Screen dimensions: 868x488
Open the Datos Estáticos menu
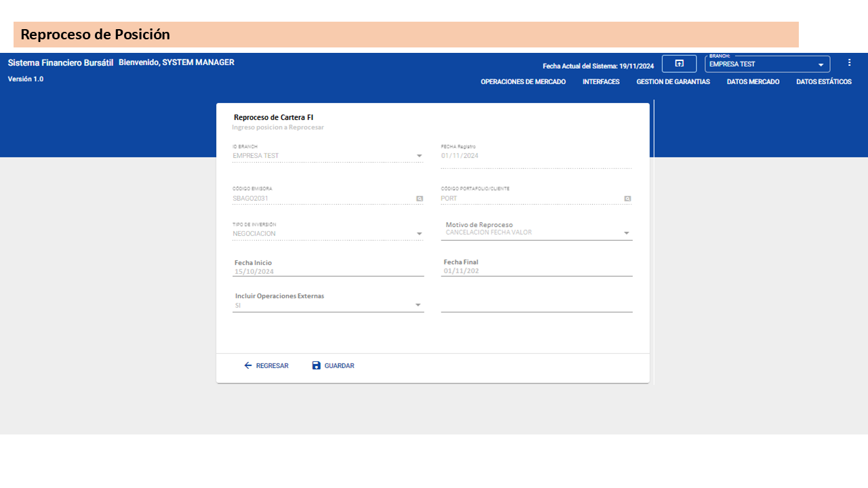click(x=823, y=82)
